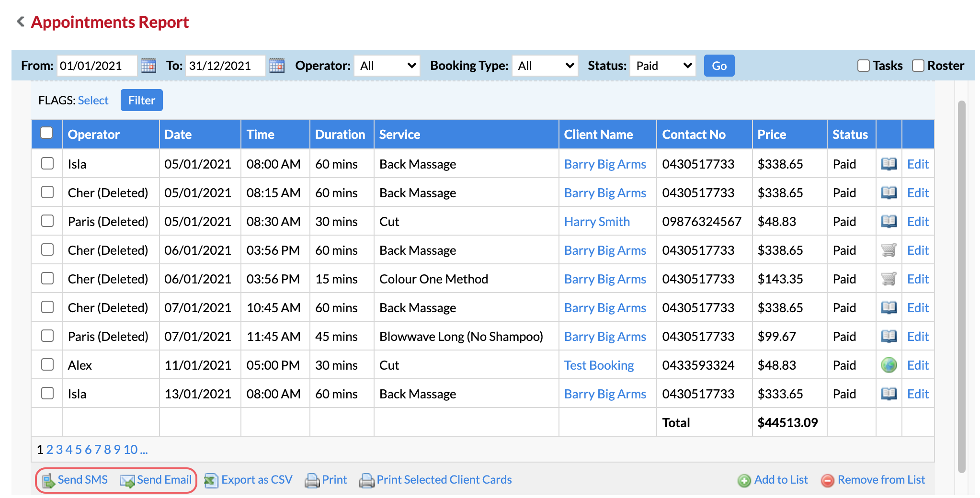Click the Client Name column header
Screen dimensions: 980x498
607,135
